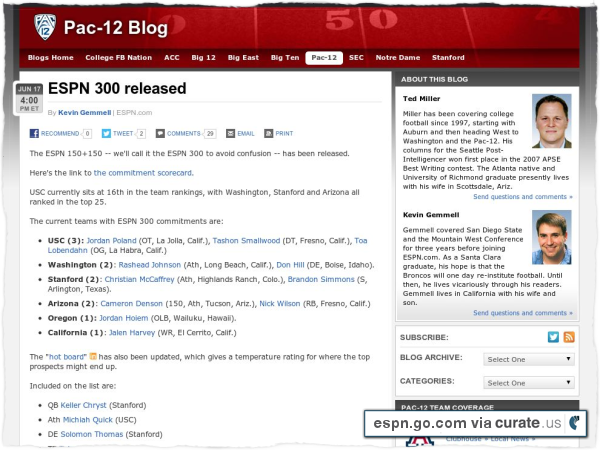Open the Jalen Harvey player link
The width and height of the screenshot is (600, 450).
click(x=132, y=333)
